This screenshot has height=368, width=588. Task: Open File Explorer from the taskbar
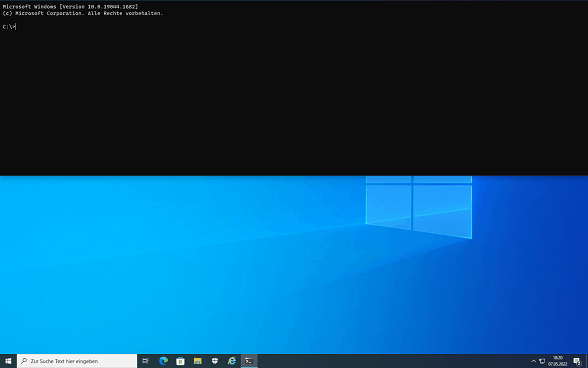(x=198, y=361)
